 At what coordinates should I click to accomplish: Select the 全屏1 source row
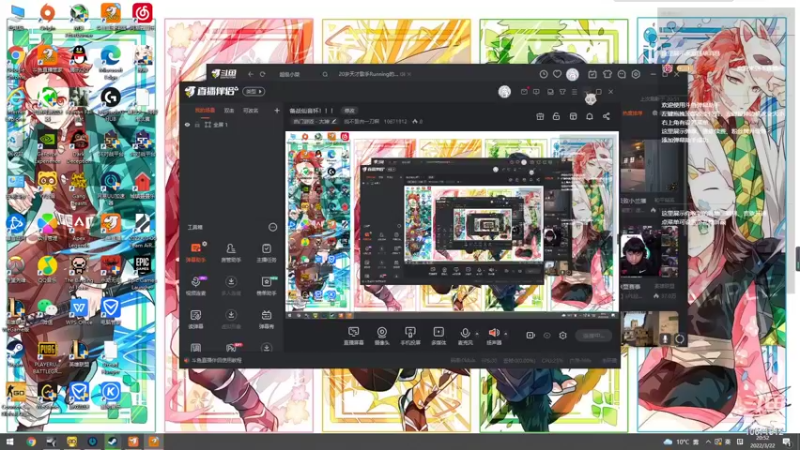click(232, 124)
